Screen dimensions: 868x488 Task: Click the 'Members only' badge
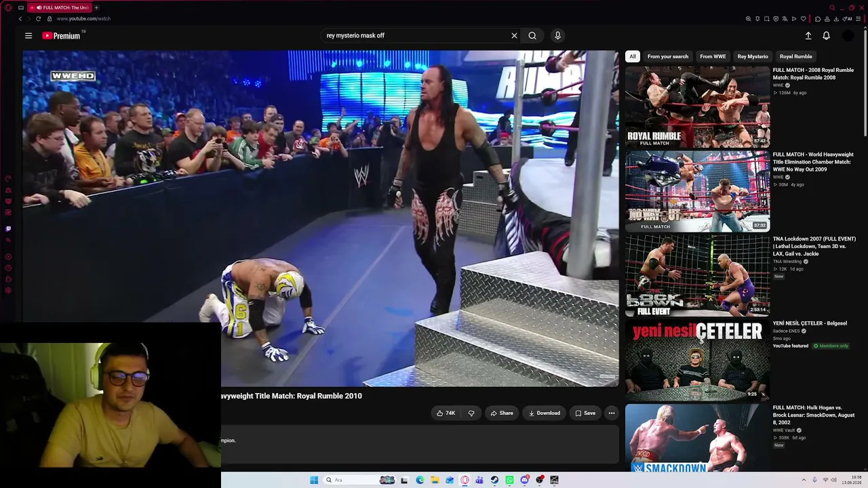(831, 346)
